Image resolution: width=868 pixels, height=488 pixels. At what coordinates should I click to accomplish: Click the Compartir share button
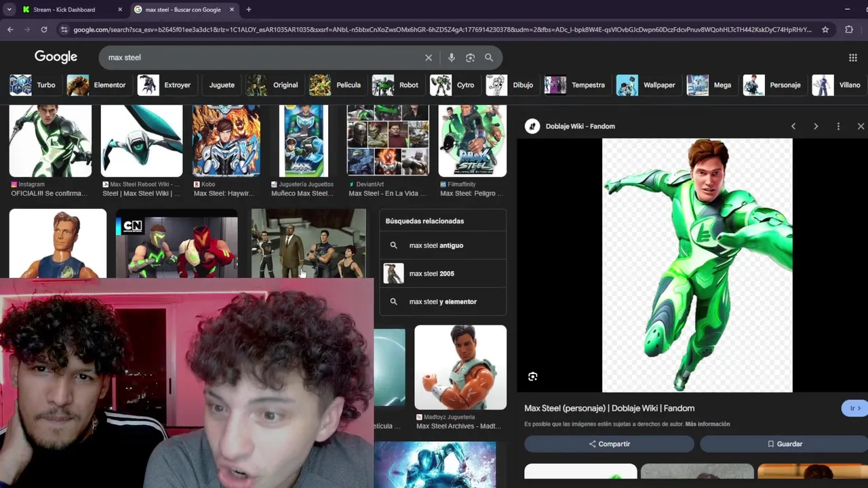tap(609, 444)
